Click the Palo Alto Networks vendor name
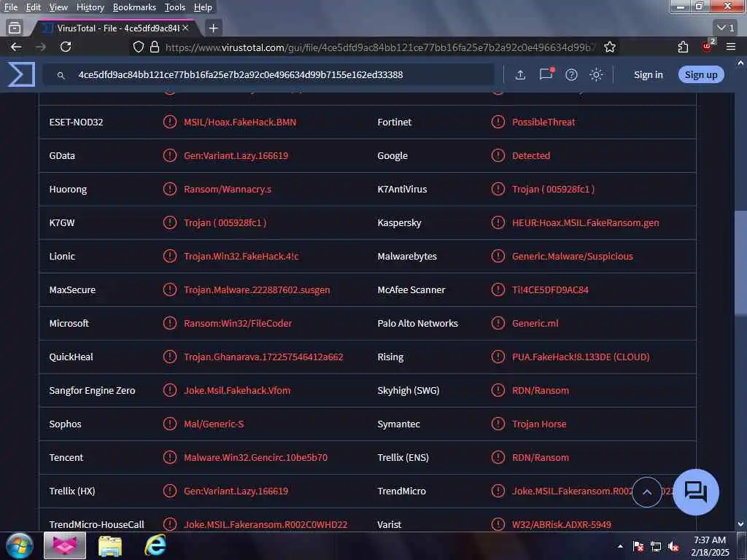747x560 pixels. click(x=417, y=323)
